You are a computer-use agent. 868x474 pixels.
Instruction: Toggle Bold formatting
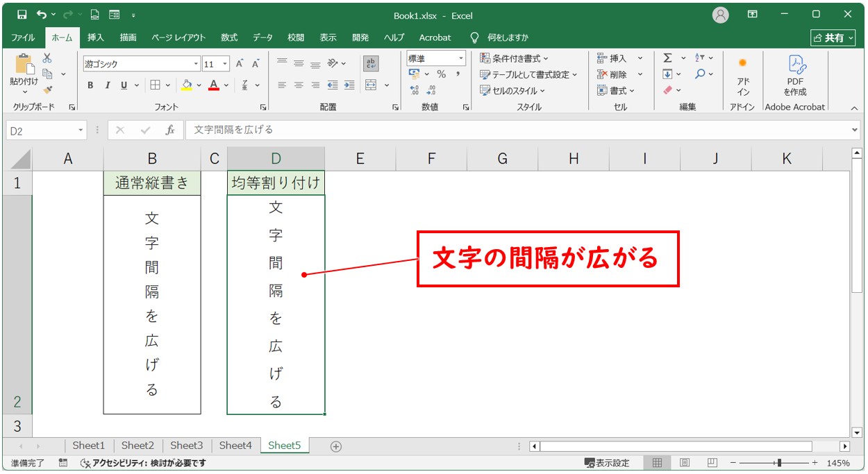click(x=90, y=85)
